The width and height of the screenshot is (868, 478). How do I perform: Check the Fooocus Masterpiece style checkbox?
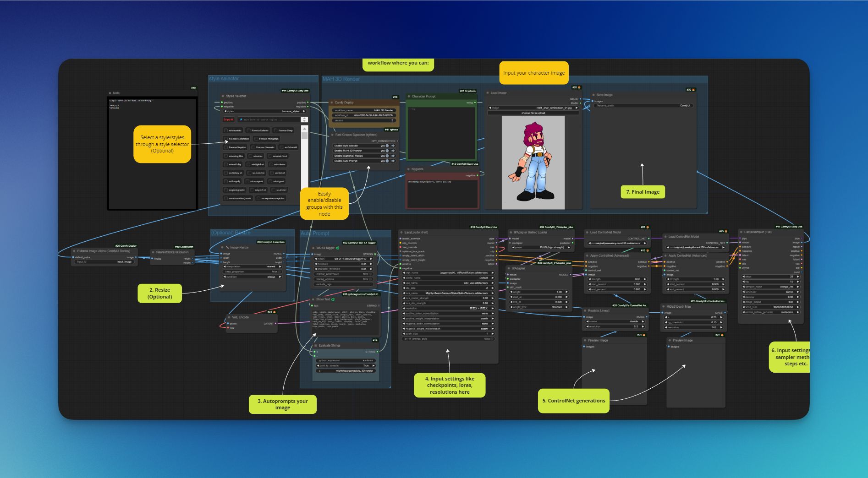[x=225, y=139]
